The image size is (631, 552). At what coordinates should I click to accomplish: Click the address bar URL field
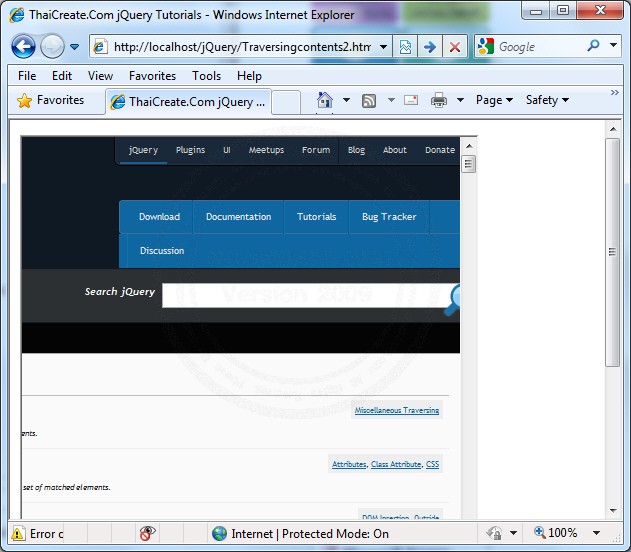click(x=241, y=47)
